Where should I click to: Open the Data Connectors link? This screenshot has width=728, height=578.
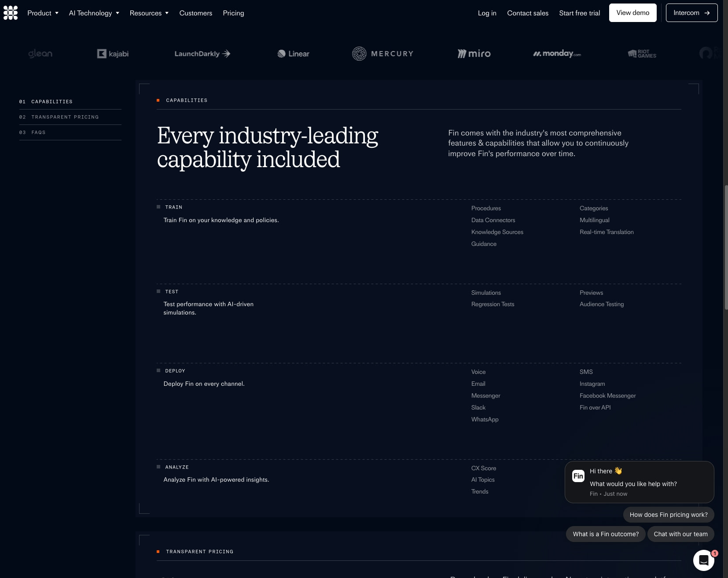(493, 220)
